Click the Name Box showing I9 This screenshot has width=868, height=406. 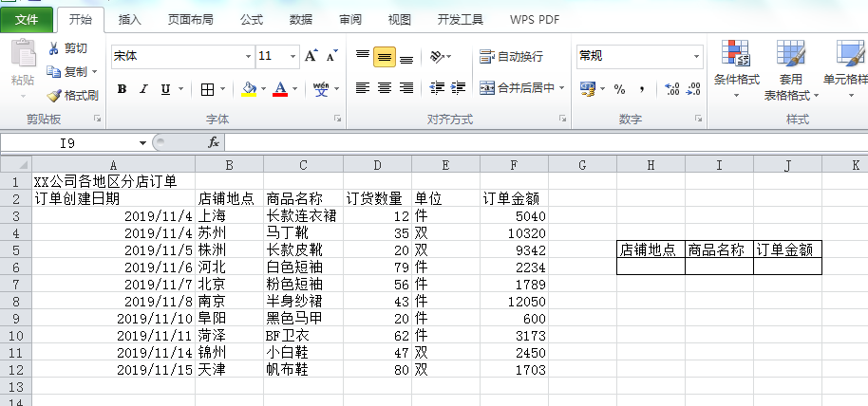(67, 143)
